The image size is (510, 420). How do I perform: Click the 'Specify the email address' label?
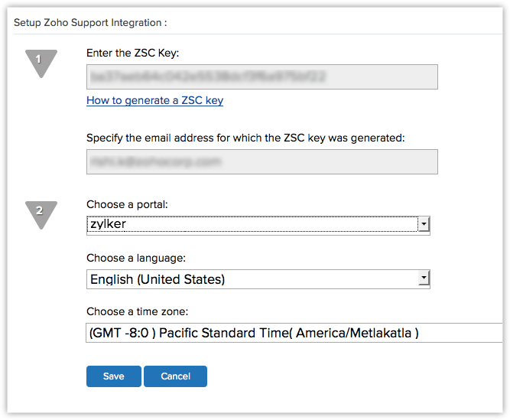pos(245,138)
